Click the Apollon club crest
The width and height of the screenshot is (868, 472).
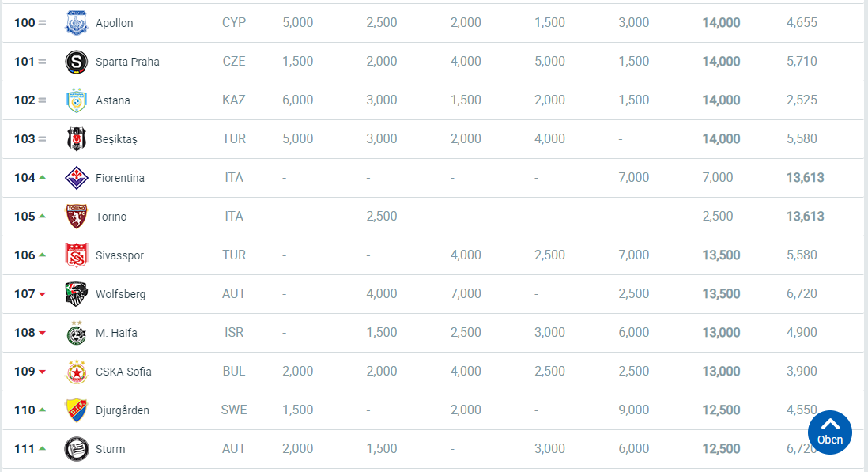coord(77,23)
